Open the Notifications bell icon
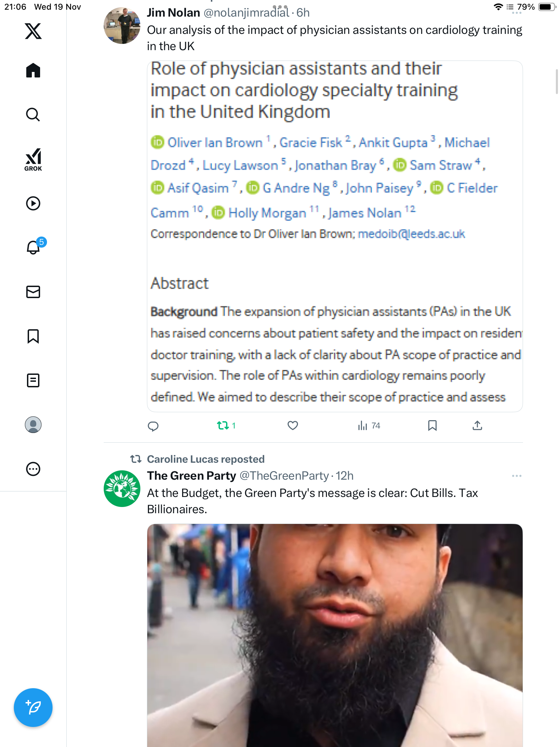Image resolution: width=560 pixels, height=747 pixels. (x=33, y=247)
